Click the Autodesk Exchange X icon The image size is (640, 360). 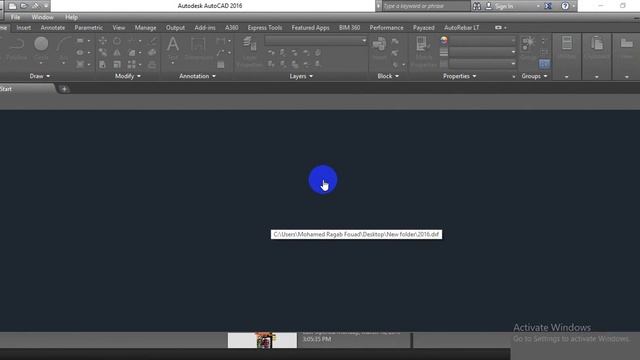(548, 6)
